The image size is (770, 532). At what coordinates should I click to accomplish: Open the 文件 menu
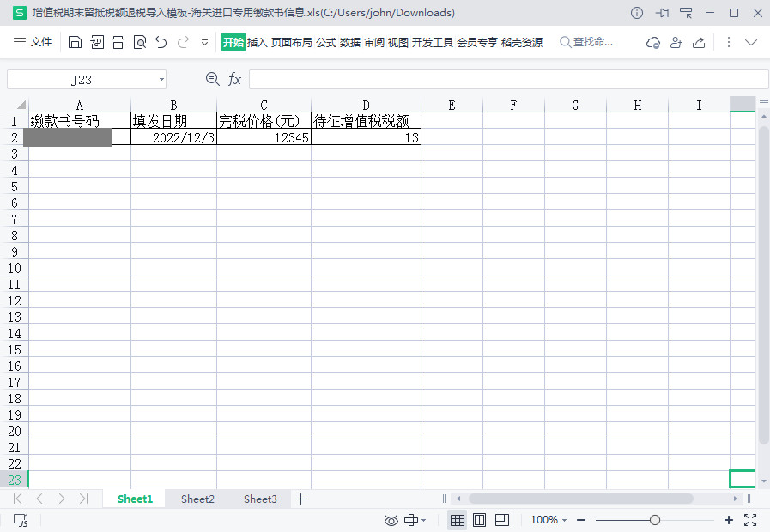click(x=33, y=42)
